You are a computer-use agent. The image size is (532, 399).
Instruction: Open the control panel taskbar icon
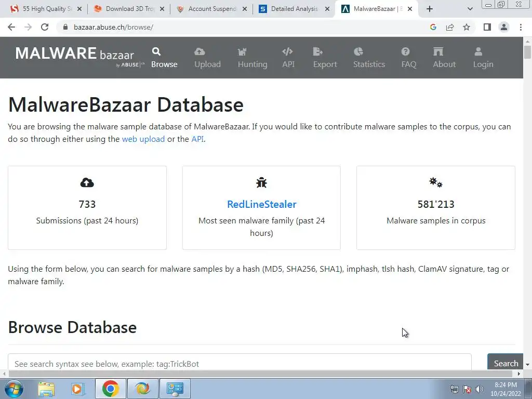click(x=175, y=389)
